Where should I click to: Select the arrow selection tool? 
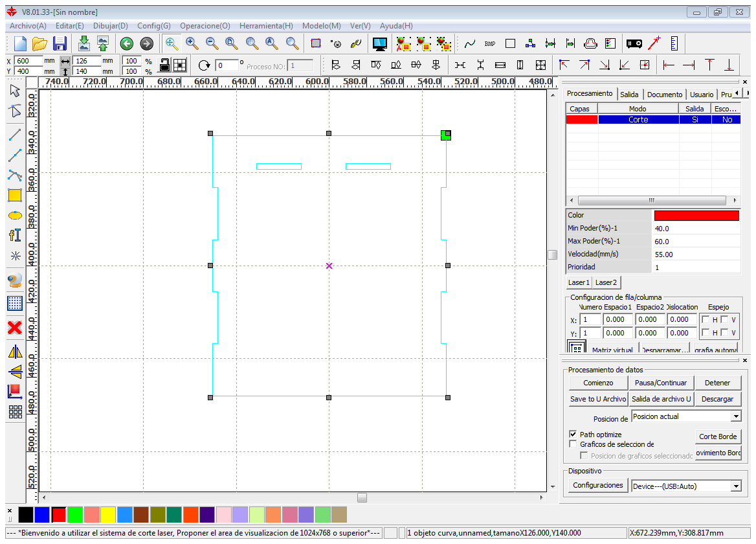pyautogui.click(x=15, y=91)
